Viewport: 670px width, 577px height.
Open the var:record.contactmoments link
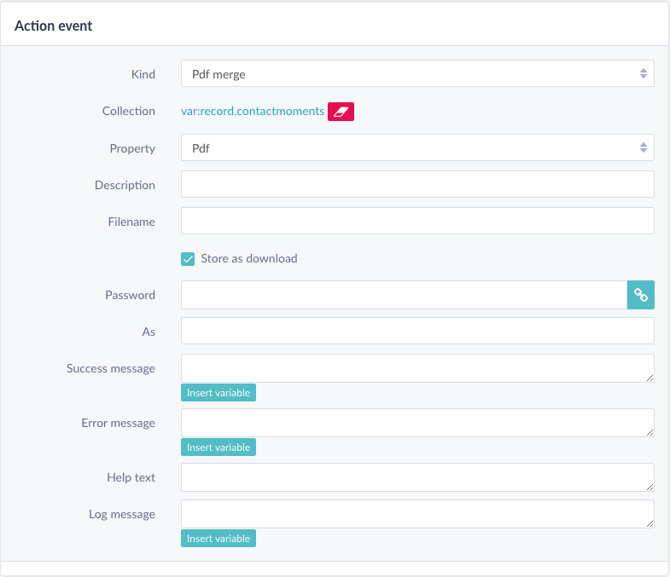coord(253,111)
